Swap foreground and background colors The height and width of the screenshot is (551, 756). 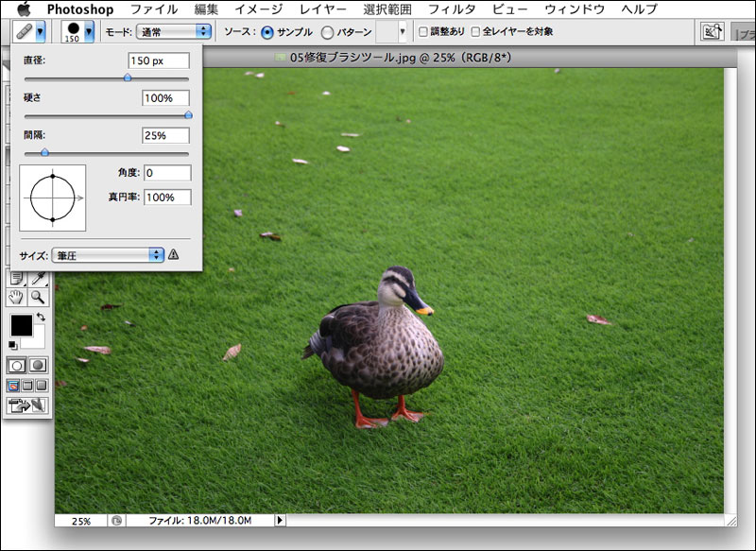(x=41, y=317)
